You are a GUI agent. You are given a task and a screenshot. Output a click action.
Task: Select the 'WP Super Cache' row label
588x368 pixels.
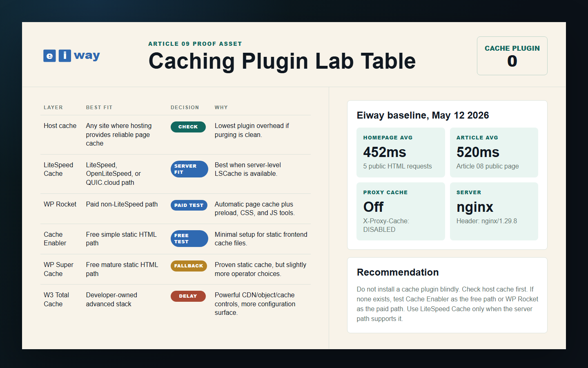point(58,269)
